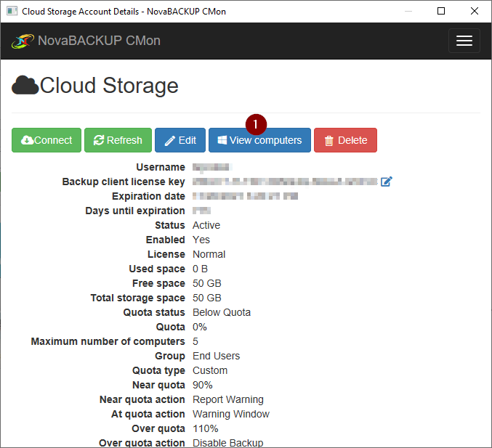Refresh the cloud storage account details

pos(118,140)
